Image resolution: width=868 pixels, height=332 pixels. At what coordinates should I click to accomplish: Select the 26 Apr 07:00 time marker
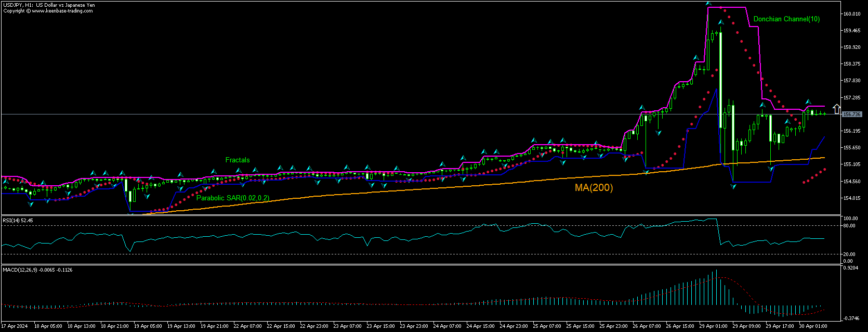pyautogui.click(x=646, y=326)
